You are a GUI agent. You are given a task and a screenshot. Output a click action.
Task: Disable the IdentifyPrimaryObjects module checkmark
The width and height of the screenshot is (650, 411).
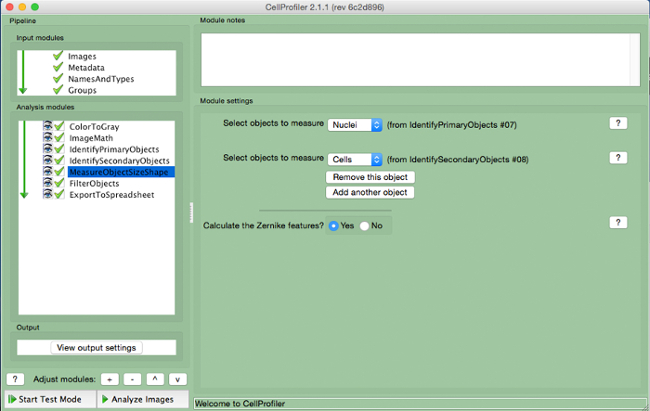click(59, 149)
